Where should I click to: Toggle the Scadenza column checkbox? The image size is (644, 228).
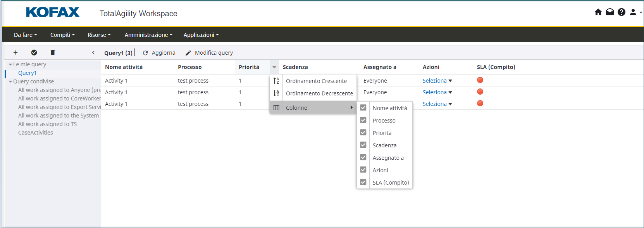pyautogui.click(x=363, y=145)
